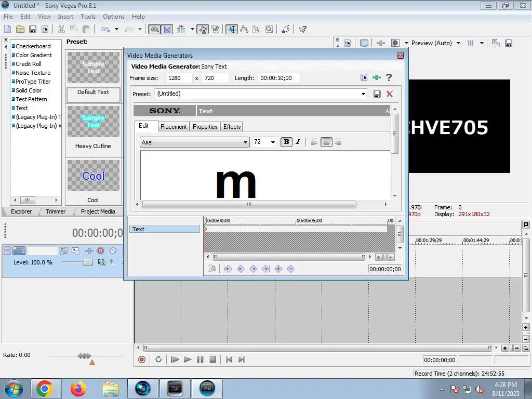
Task: Delete keyframe with minus diamond
Action: (291, 269)
